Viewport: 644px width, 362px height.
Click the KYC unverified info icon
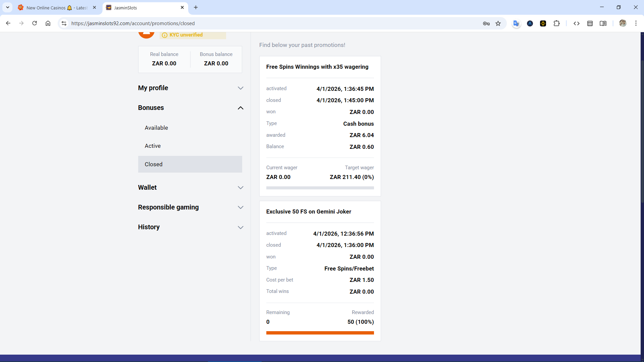[x=165, y=35]
